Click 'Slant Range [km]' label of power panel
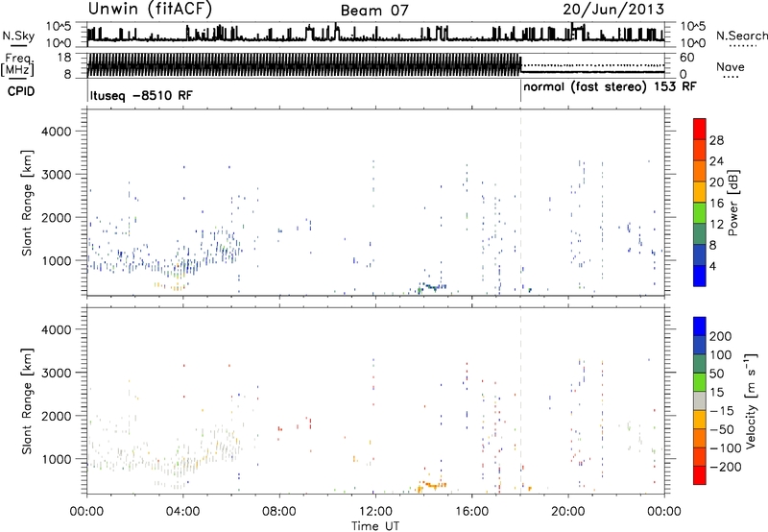This screenshot has height=532, width=768. [x=27, y=203]
